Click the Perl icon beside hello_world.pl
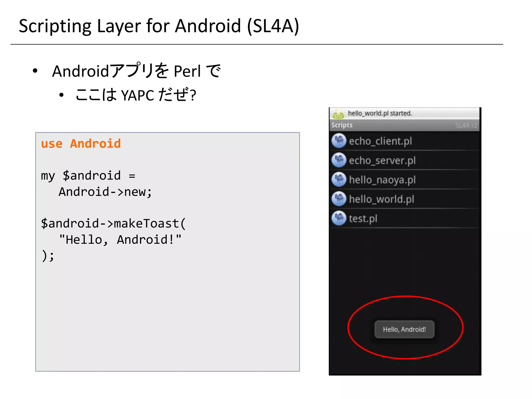532x399 pixels. click(x=339, y=199)
